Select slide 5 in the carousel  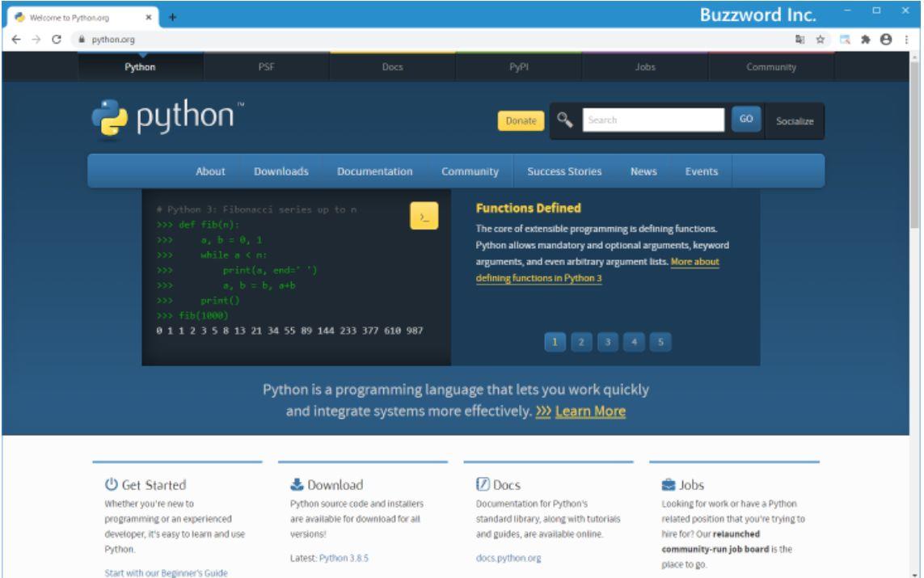pos(660,342)
